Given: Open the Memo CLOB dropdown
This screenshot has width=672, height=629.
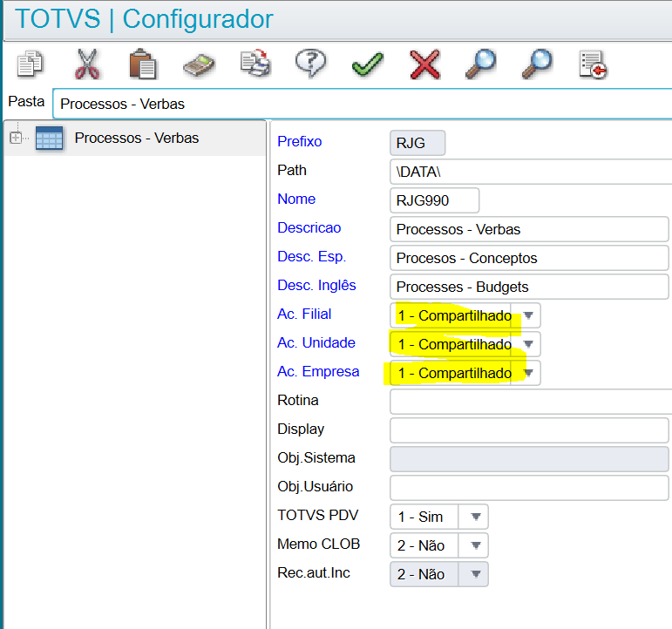Looking at the screenshot, I should (x=475, y=545).
